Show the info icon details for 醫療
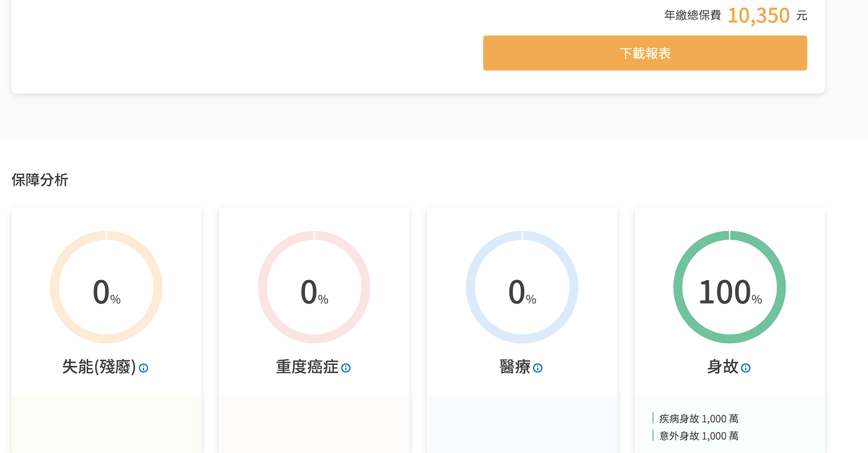Screen dimensions: 868x453 537,368
